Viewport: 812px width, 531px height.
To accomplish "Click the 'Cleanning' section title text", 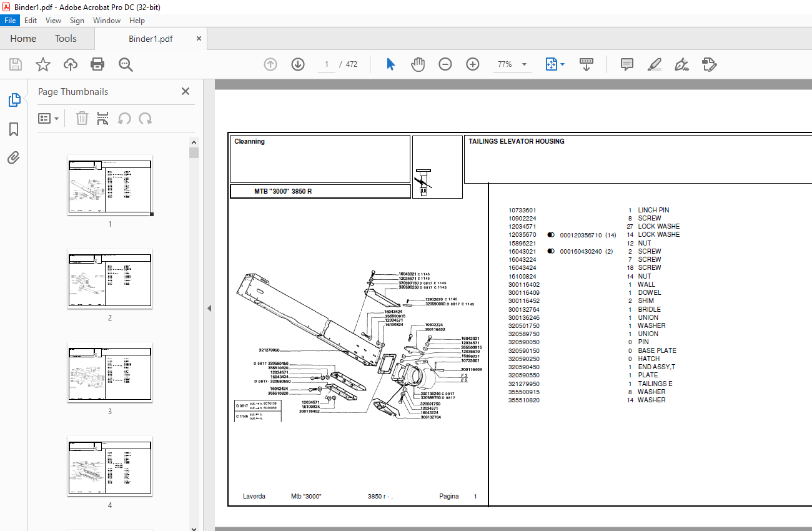I will pyautogui.click(x=249, y=142).
